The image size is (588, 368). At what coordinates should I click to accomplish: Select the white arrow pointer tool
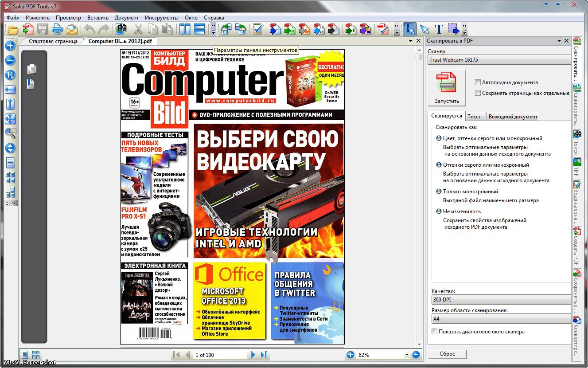(x=424, y=30)
